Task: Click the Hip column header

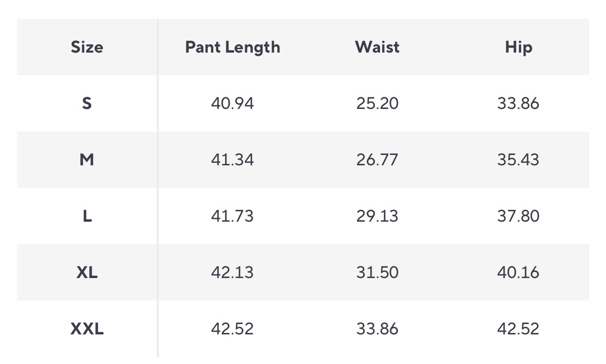Action: [x=519, y=47]
